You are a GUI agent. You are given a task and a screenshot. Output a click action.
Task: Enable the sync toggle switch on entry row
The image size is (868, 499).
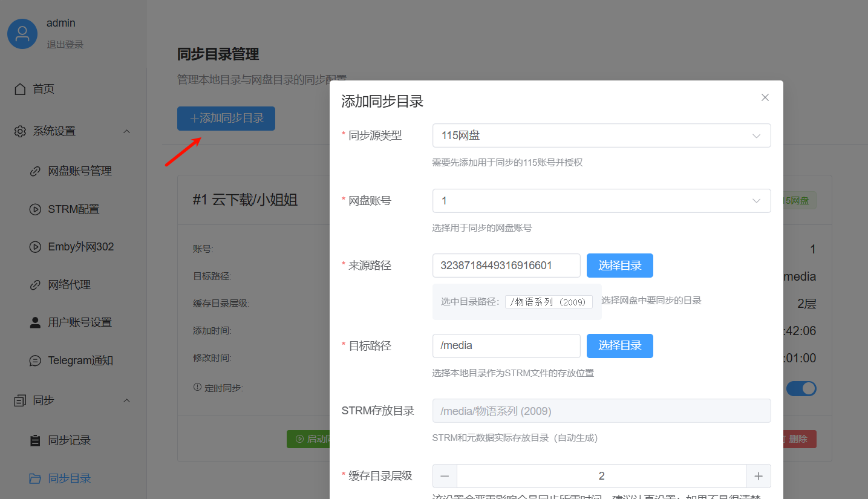click(x=801, y=388)
